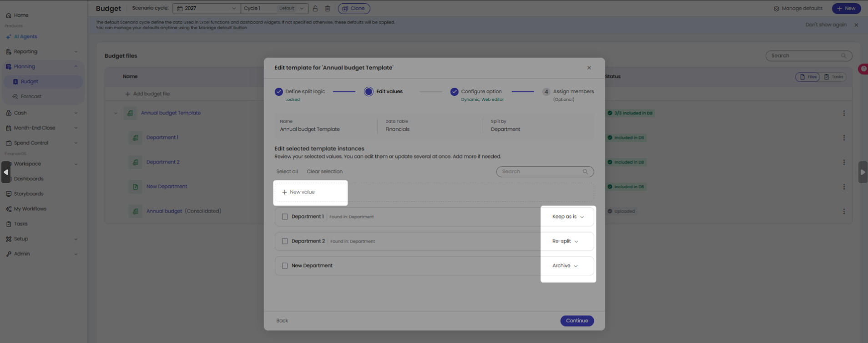868x343 pixels.
Task: Check the Department 1 checkbox
Action: point(285,217)
